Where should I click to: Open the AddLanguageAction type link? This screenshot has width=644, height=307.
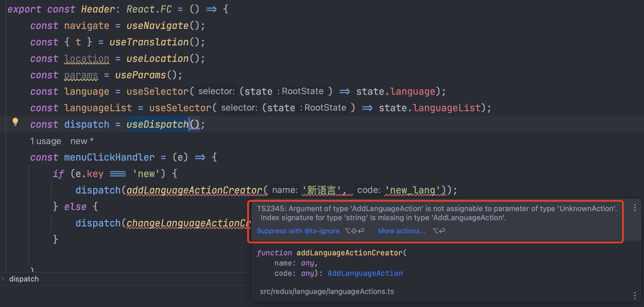[365, 273]
